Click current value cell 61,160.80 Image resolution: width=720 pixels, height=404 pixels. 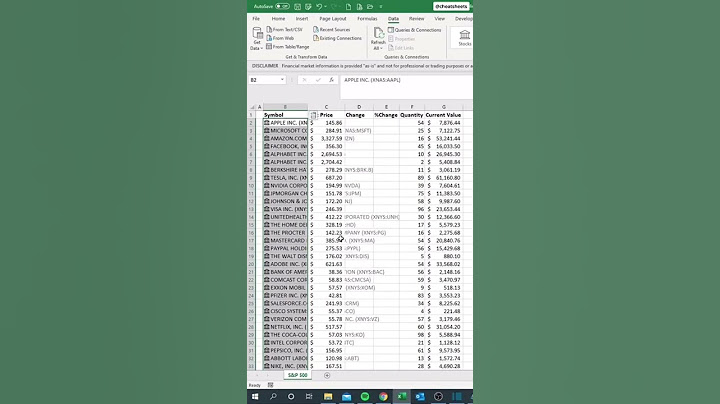coord(444,178)
